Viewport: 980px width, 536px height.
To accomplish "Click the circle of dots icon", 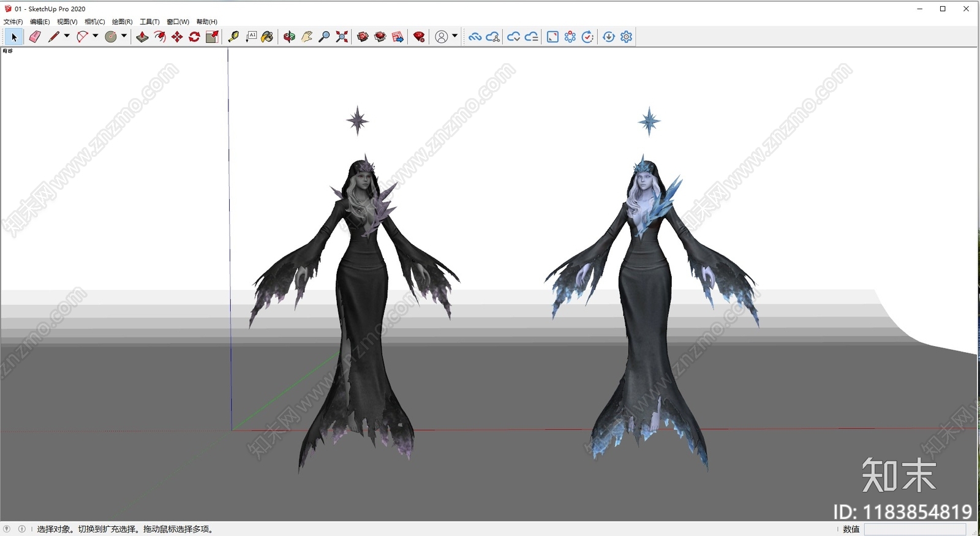I will [570, 37].
